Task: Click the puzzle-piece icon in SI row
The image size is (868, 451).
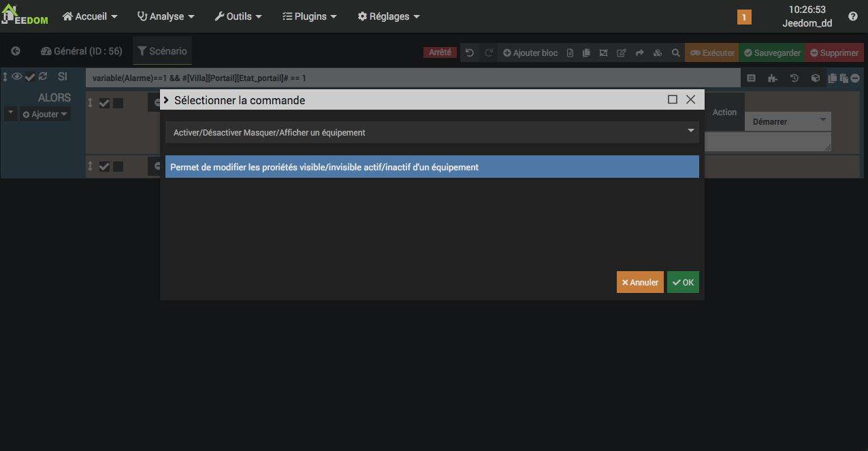Action: tap(772, 78)
